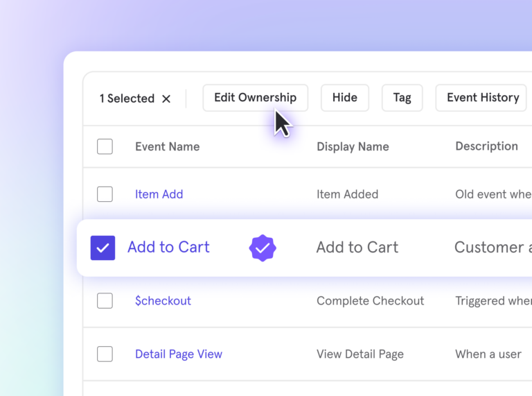
Task: Open Event History
Action: pos(483,98)
